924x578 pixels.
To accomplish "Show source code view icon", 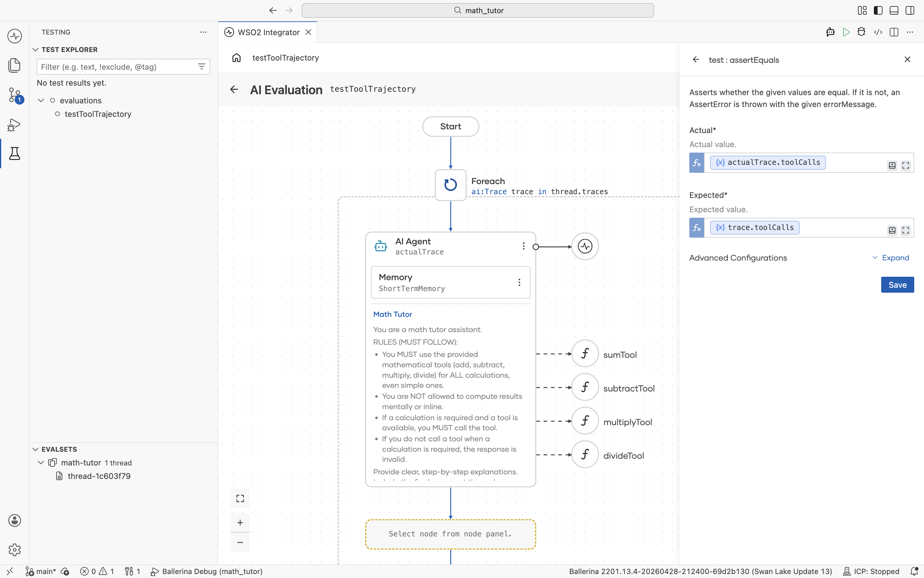I will point(878,32).
